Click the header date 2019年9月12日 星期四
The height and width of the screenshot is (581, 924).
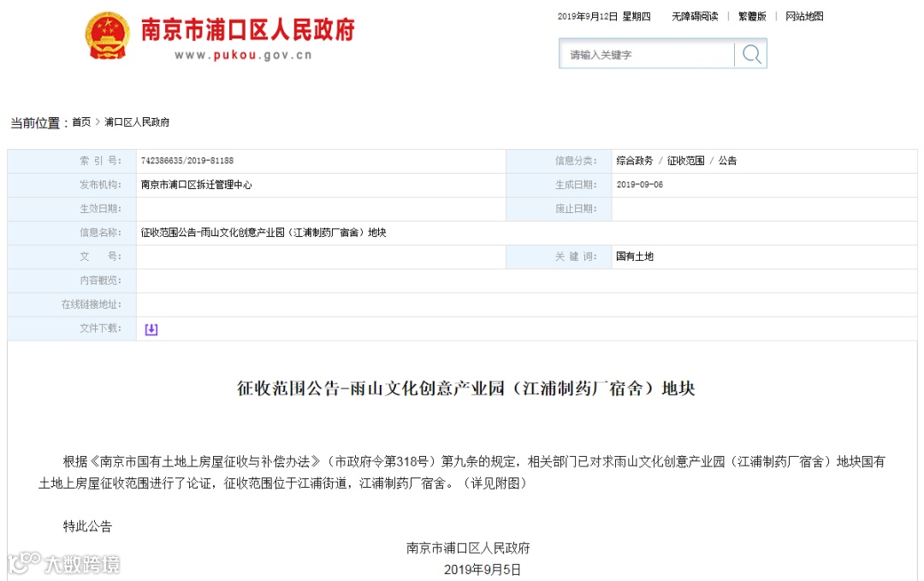604,16
